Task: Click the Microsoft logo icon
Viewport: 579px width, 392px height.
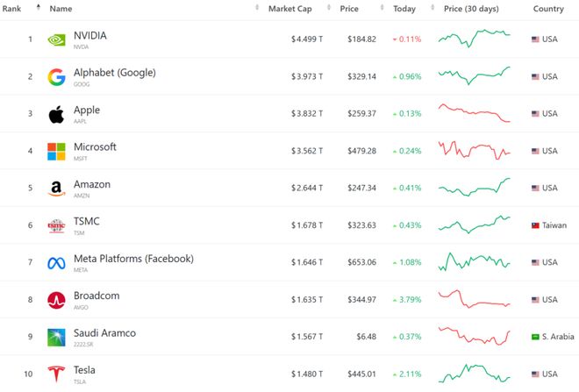Action: (x=57, y=151)
